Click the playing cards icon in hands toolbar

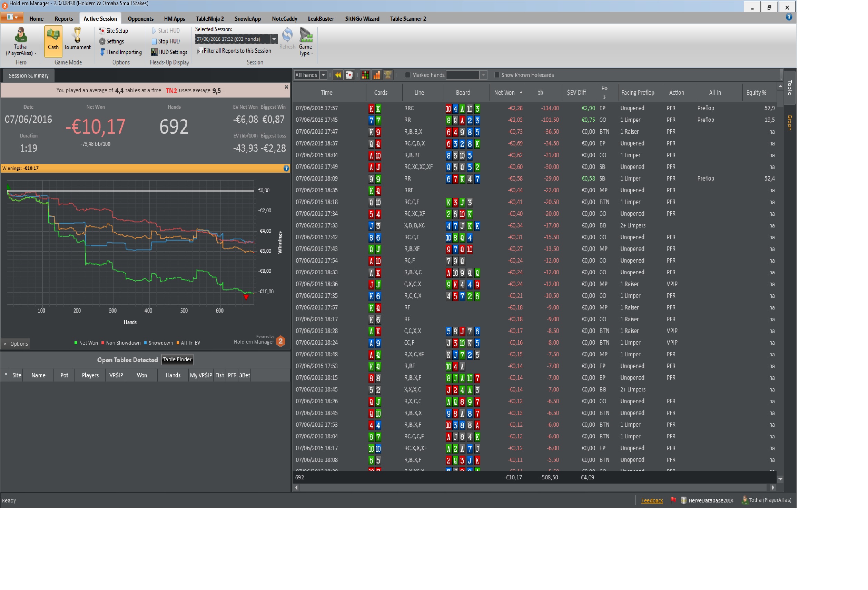pos(349,75)
